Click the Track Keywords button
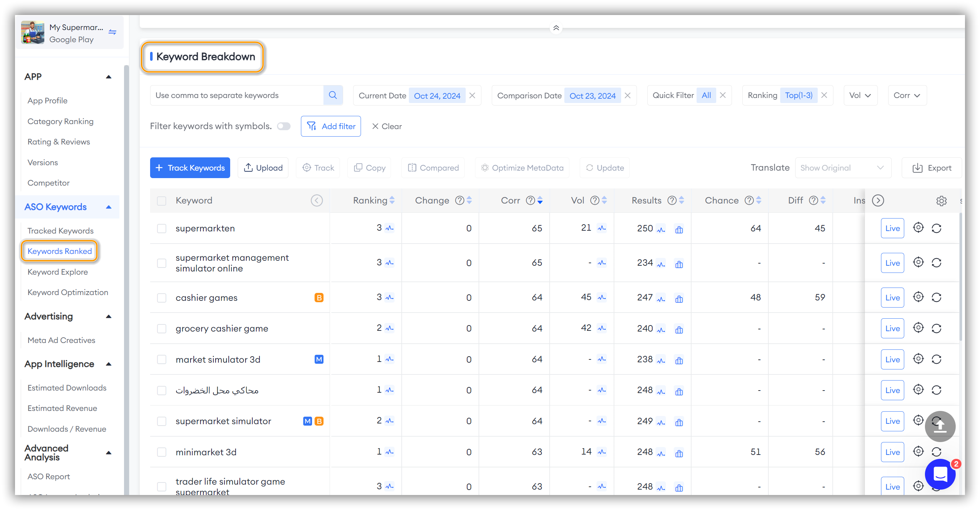 (x=190, y=168)
